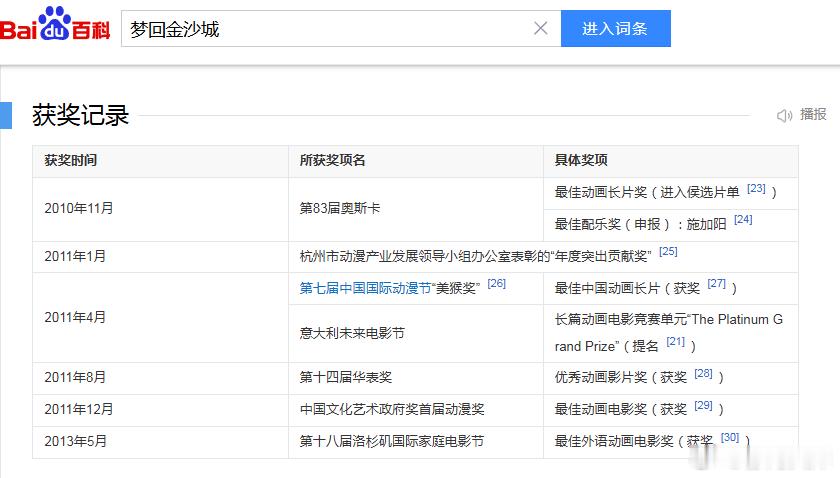Image resolution: width=840 pixels, height=478 pixels.
Task: Open reference [24] citation
Action: (743, 220)
